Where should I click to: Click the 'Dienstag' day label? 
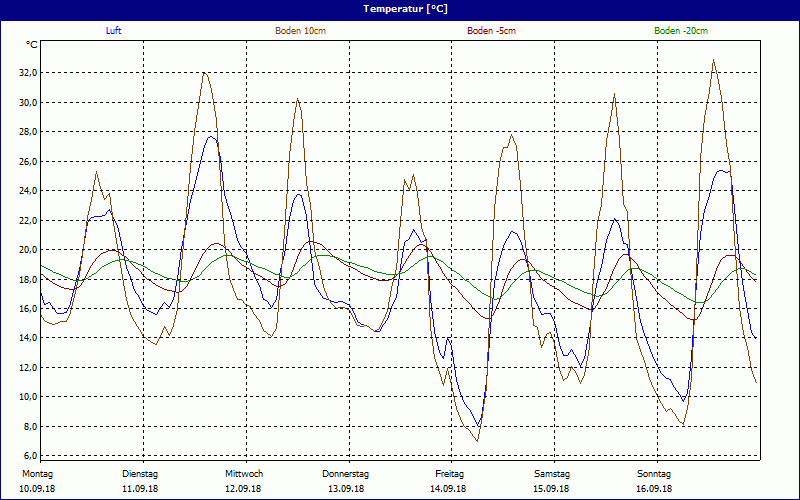pos(140,474)
